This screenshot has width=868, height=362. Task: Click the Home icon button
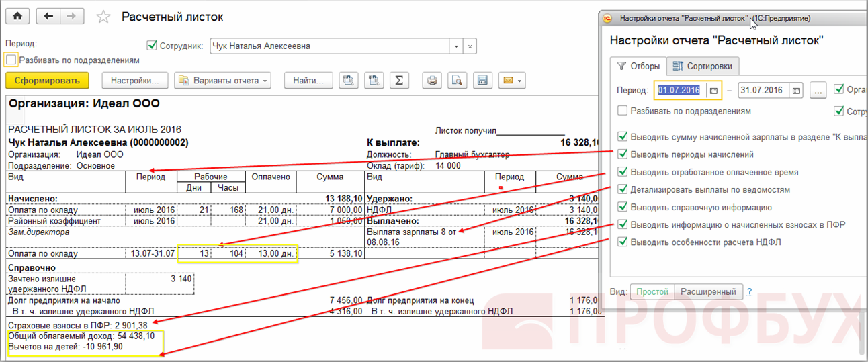tap(17, 17)
